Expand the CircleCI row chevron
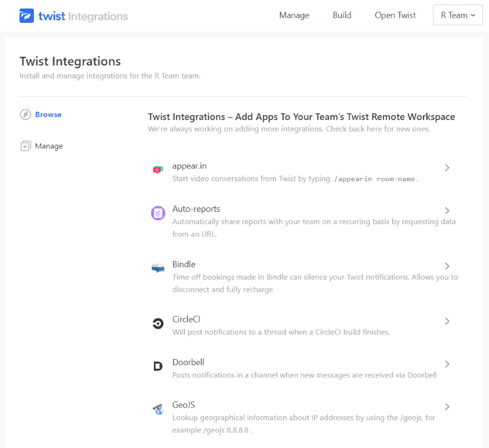This screenshot has height=448, width=489. (447, 321)
